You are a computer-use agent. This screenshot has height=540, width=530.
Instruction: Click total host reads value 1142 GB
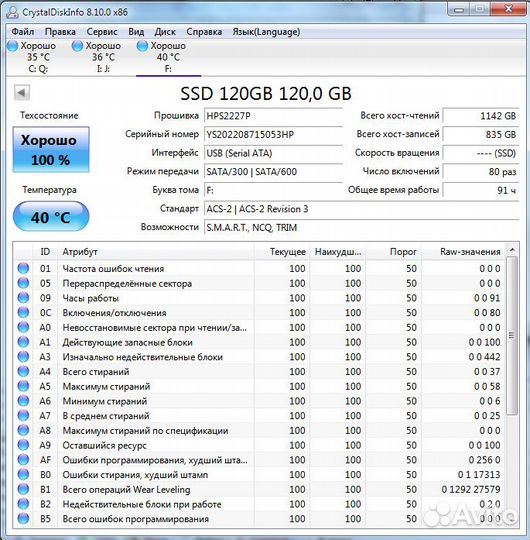pyautogui.click(x=481, y=116)
